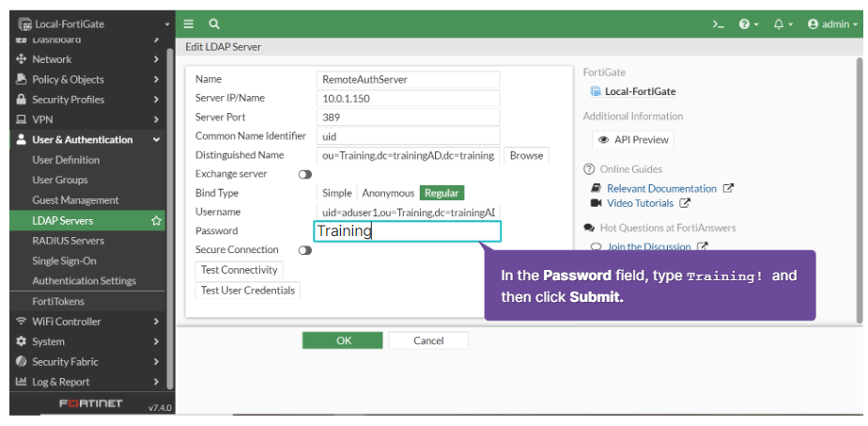Click the Network sidebar icon
This screenshot has height=426, width=868.
pos(21,59)
